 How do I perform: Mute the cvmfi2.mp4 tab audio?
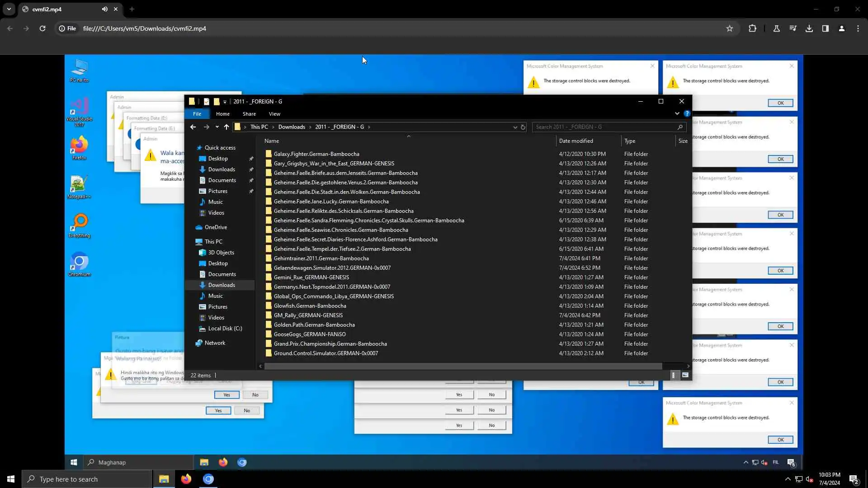(104, 9)
